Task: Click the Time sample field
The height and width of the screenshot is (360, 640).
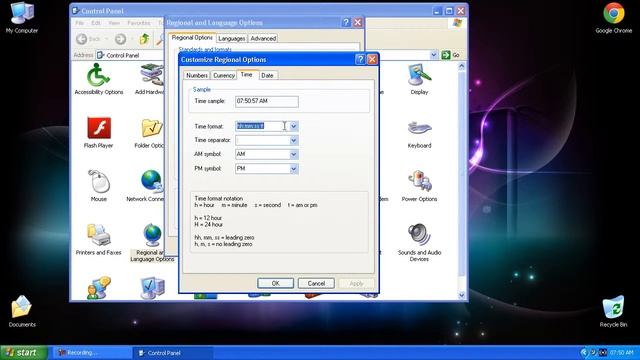Action: pyautogui.click(x=267, y=101)
